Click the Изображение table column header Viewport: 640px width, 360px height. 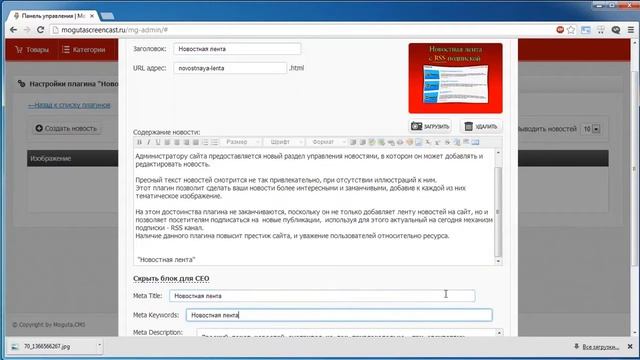point(51,158)
